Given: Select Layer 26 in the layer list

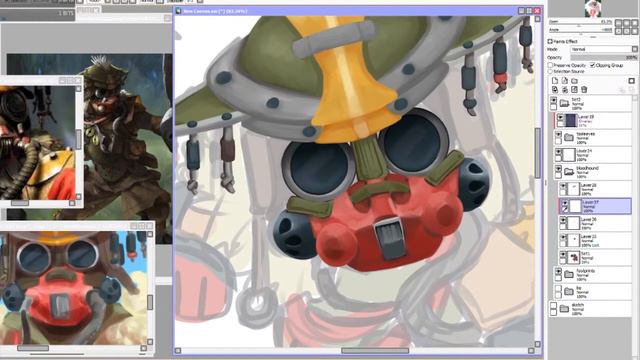Looking at the screenshot, I should (x=595, y=223).
